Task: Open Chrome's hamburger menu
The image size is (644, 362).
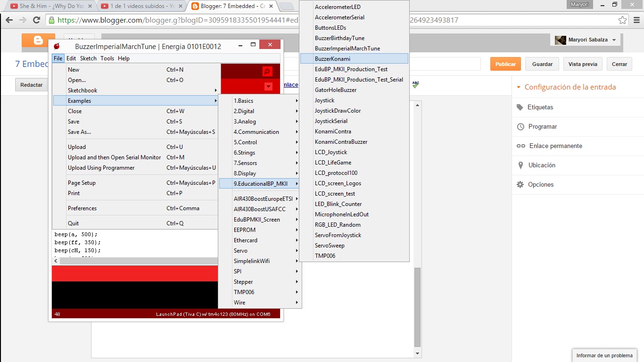Action: (x=636, y=20)
